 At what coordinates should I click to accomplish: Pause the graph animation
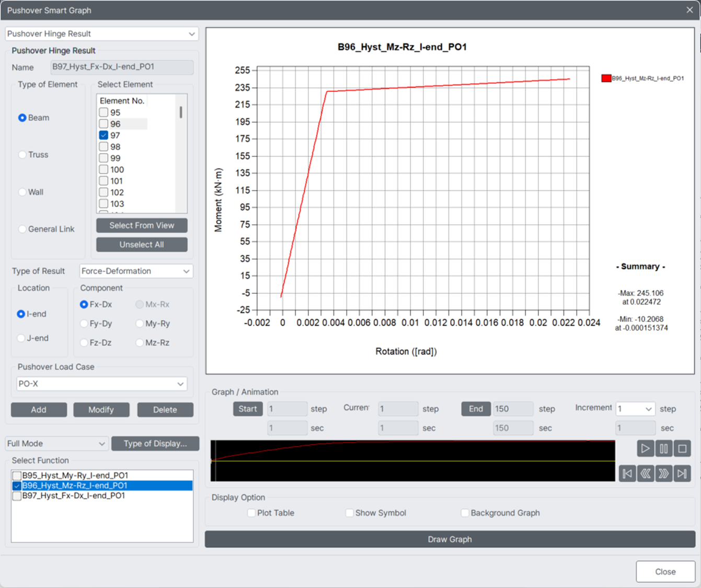tap(664, 448)
